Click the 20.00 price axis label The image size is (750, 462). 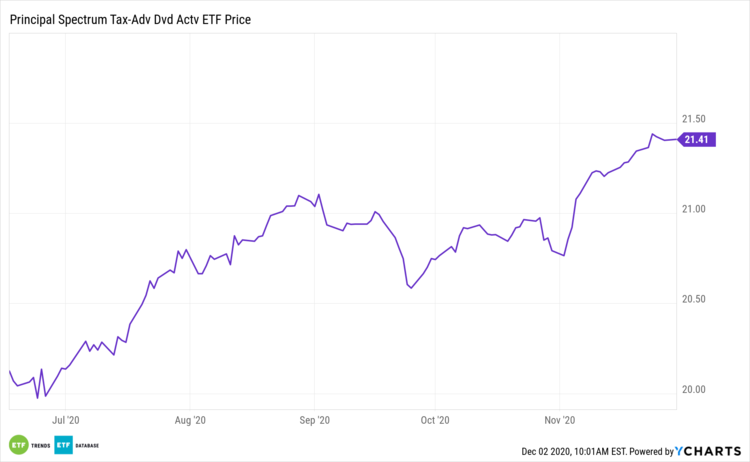pos(694,390)
